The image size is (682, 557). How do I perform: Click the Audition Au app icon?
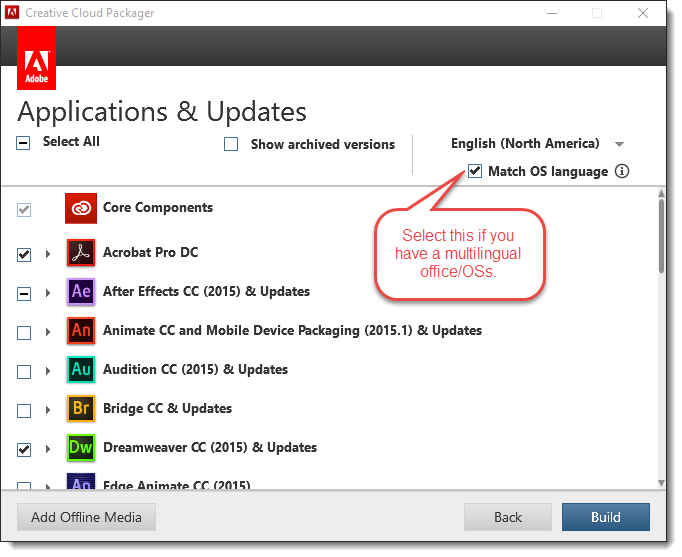pos(81,370)
